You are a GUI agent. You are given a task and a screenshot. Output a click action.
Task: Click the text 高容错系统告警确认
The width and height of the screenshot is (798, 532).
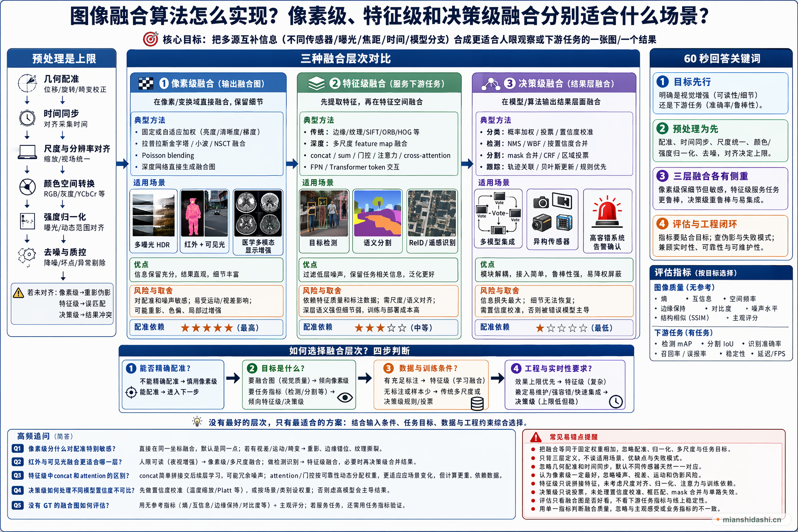(607, 242)
